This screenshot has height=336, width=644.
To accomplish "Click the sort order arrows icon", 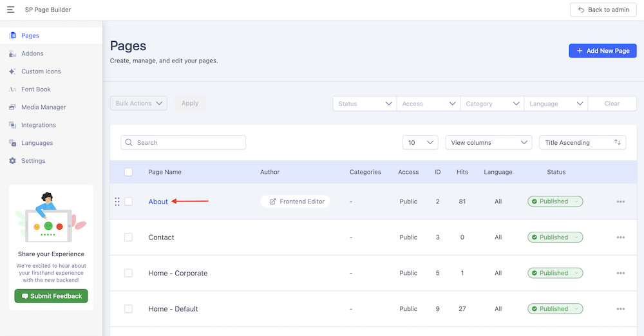I will [618, 143].
